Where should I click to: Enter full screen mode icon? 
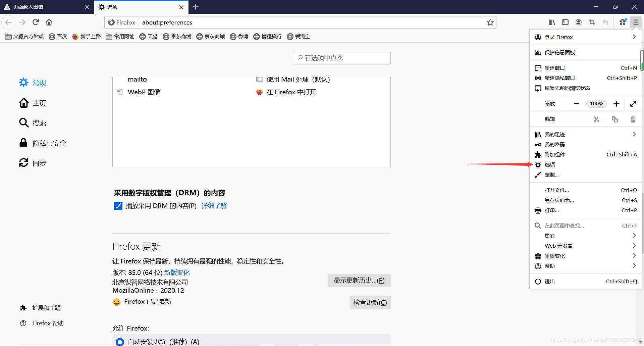[633, 104]
